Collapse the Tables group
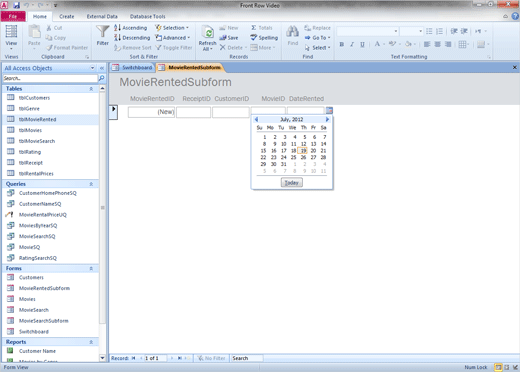520x372 pixels. [x=91, y=89]
